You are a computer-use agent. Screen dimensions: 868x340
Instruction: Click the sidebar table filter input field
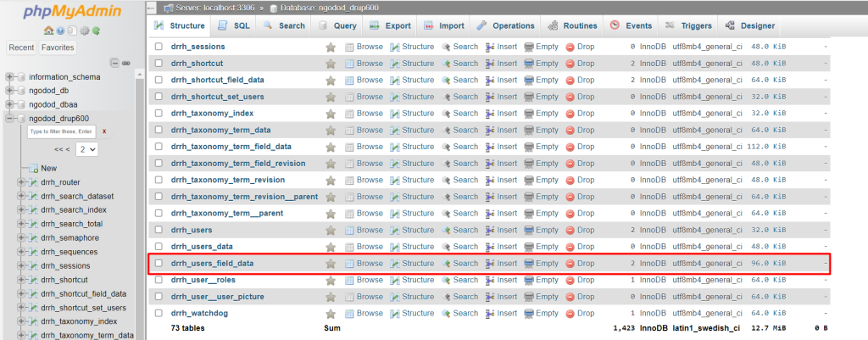click(61, 131)
